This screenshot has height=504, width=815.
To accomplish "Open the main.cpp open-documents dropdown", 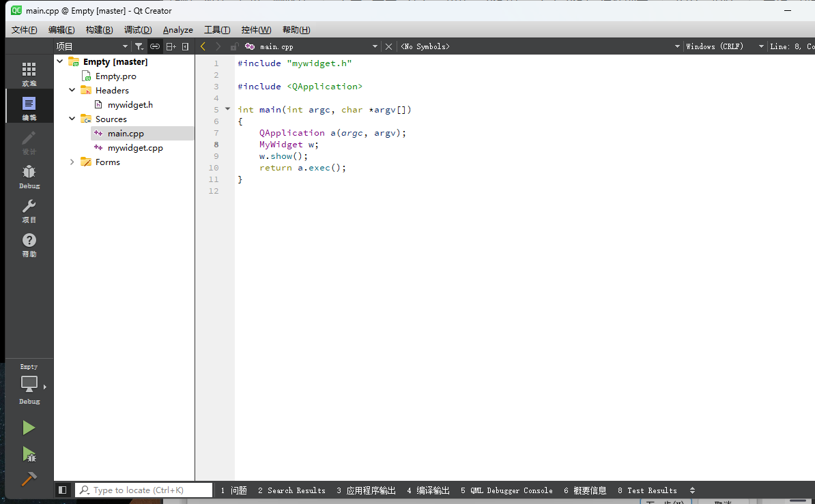I will click(312, 47).
